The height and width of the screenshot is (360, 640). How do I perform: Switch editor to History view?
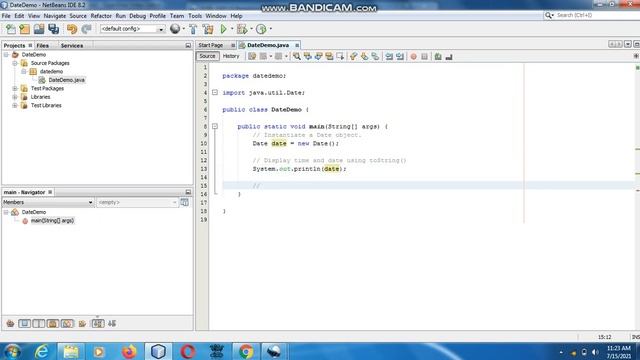(231, 56)
